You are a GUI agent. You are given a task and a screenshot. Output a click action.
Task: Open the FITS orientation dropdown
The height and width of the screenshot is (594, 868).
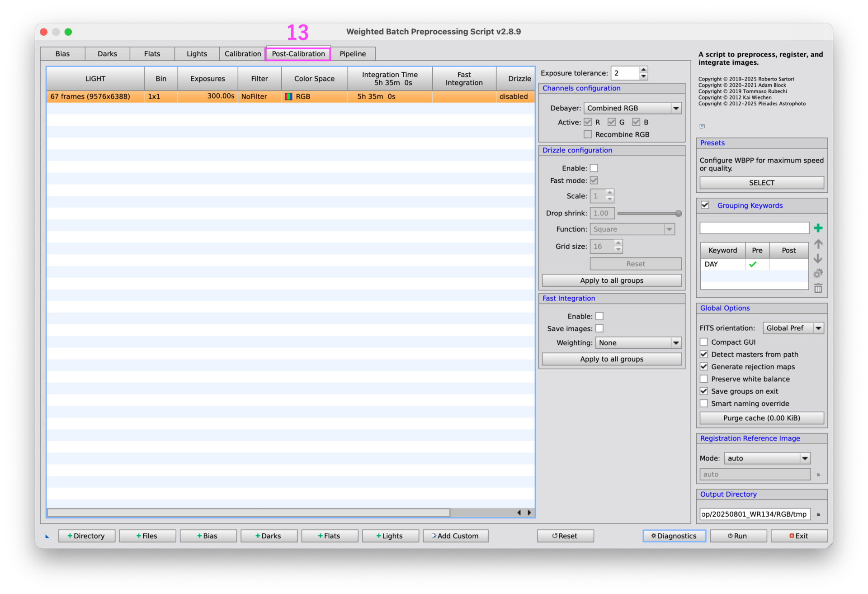(793, 328)
